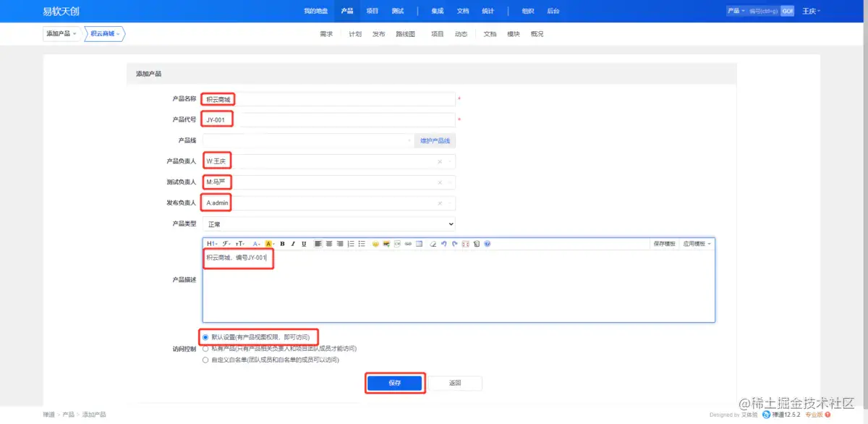Open the 积云商城 product switcher
This screenshot has width=868, height=424.
pos(105,33)
